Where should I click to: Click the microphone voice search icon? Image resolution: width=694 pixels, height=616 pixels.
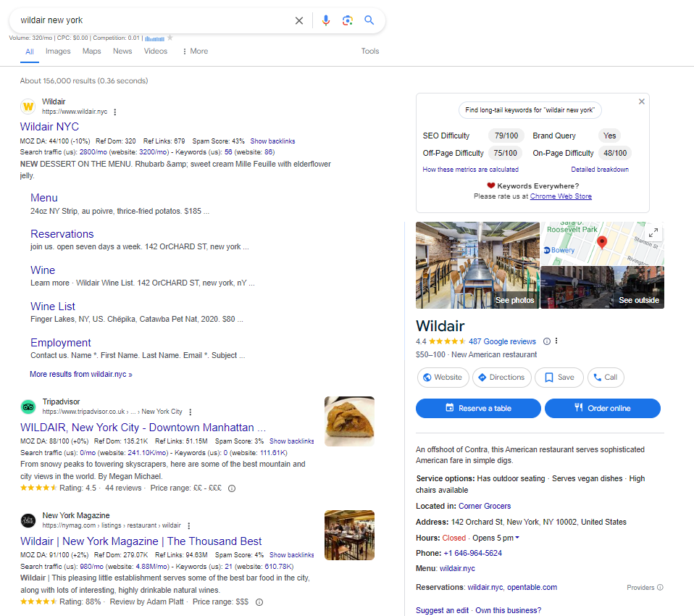(x=325, y=20)
